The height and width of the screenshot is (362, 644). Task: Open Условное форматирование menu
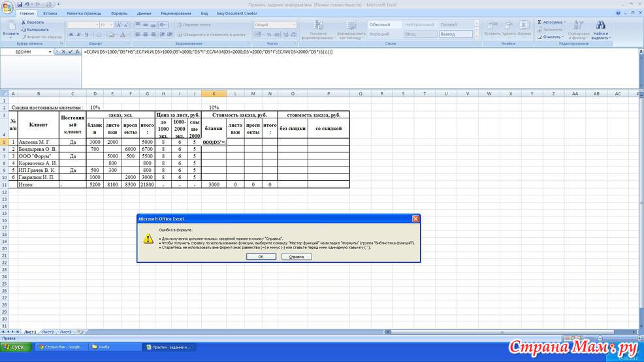[318, 29]
